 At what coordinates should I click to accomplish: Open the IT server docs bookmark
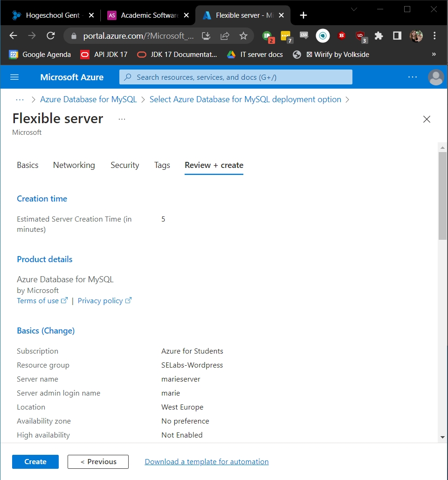click(255, 55)
